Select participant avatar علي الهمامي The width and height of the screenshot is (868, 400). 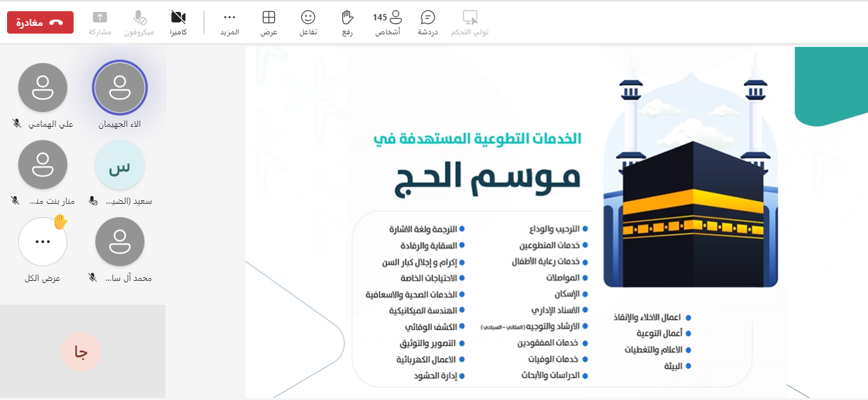tap(43, 88)
